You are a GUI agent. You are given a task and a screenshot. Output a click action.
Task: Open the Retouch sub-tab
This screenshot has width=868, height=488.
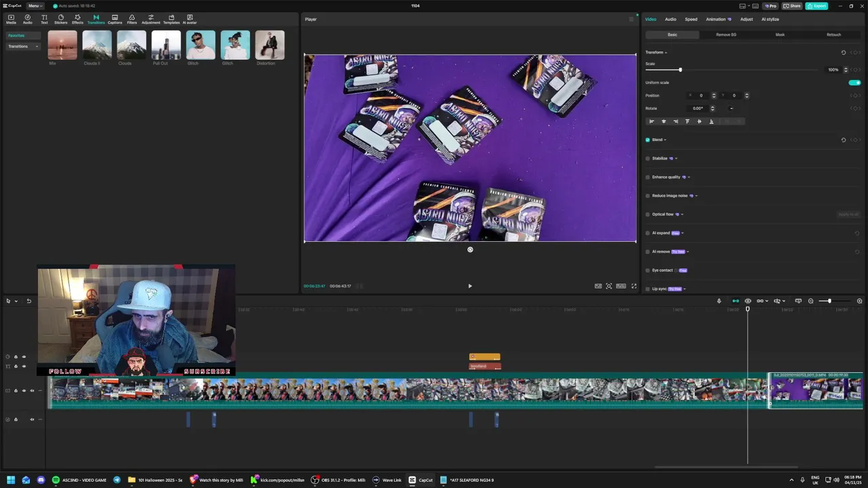tap(833, 35)
